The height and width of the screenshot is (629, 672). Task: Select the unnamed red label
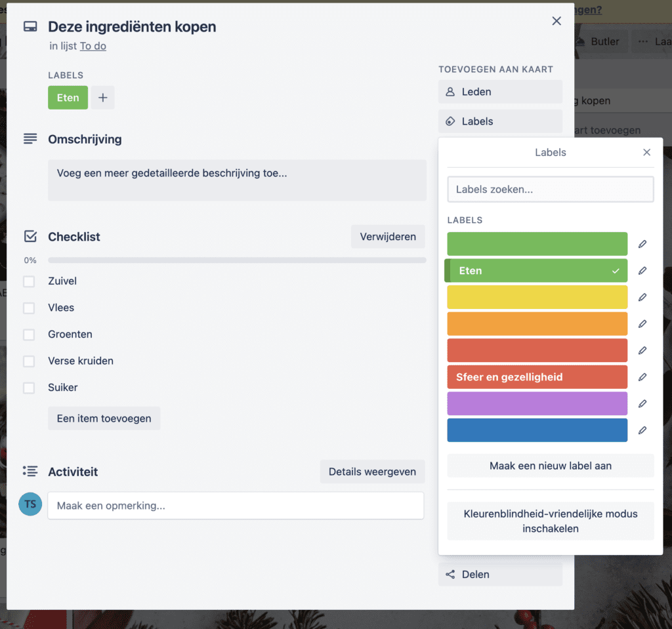537,350
